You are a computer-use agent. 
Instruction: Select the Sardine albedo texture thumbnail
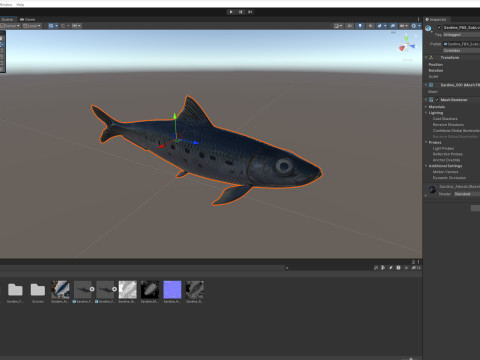(60, 289)
